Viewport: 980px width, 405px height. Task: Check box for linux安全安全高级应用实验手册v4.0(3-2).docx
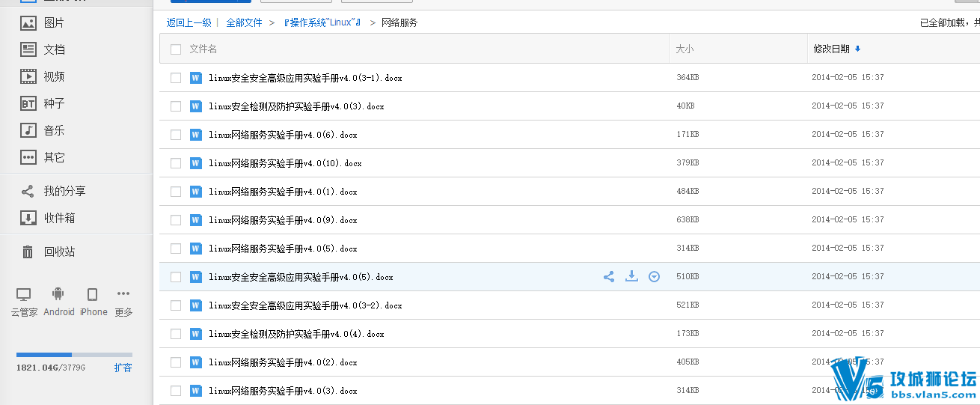tap(176, 305)
